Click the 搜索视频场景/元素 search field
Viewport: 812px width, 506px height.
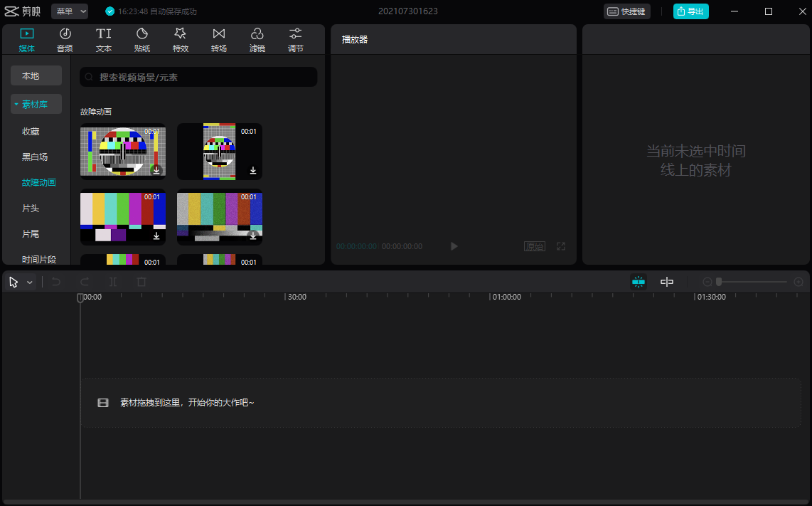(199, 77)
